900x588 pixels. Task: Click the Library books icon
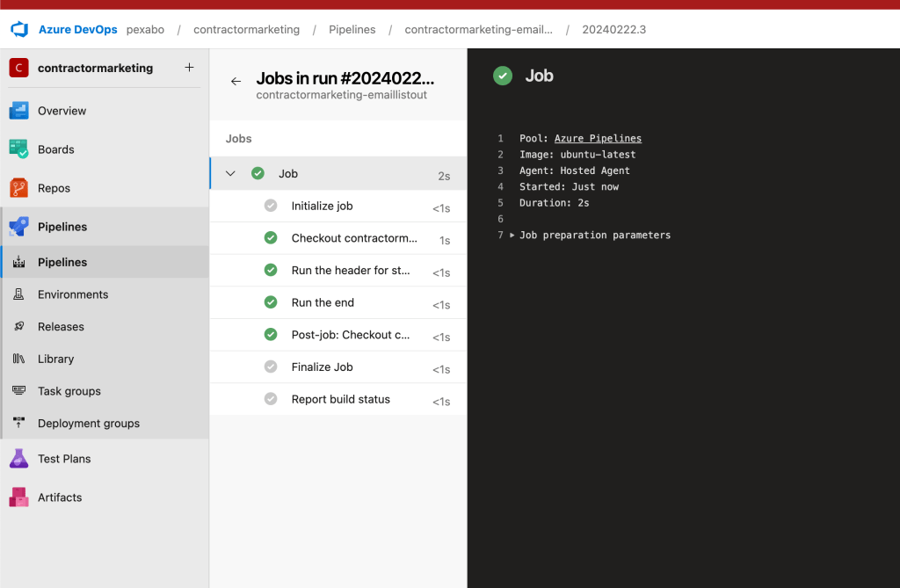[19, 359]
